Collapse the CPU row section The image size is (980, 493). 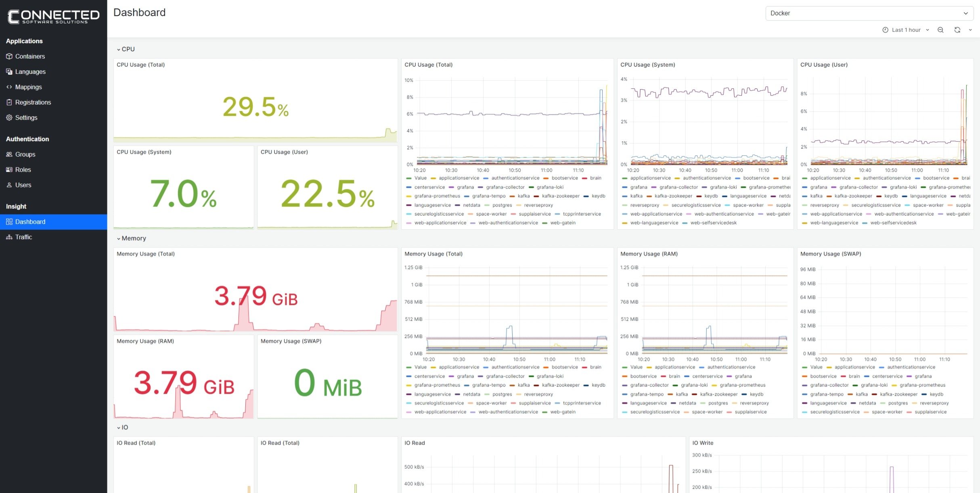tap(126, 49)
